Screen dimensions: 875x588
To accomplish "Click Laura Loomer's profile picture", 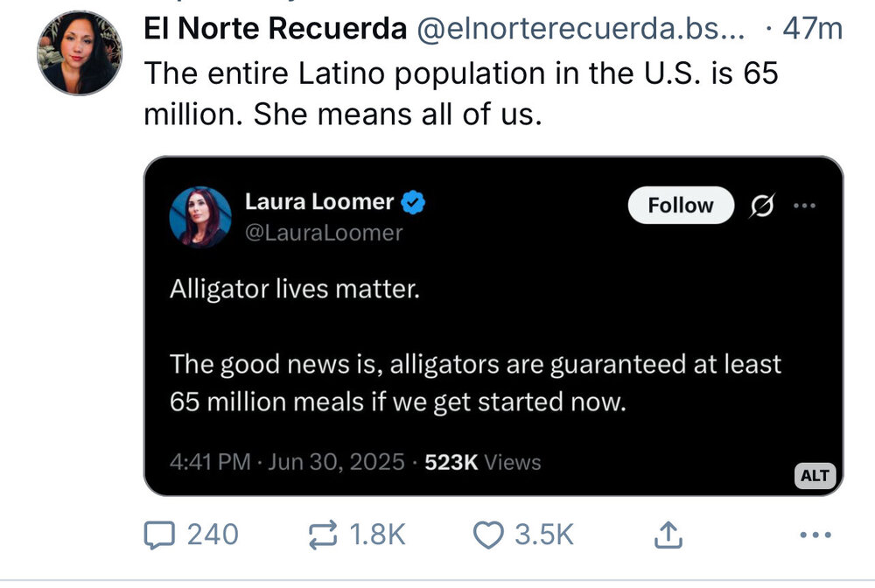I will [200, 217].
